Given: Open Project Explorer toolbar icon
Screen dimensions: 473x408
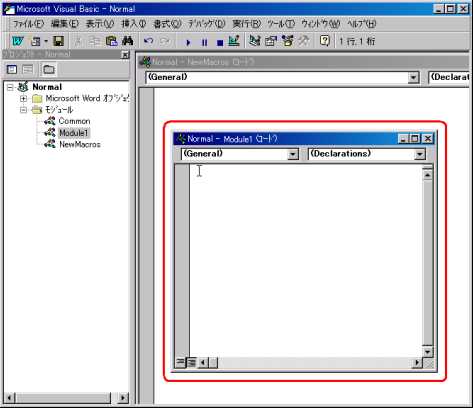Looking at the screenshot, I should [255, 41].
